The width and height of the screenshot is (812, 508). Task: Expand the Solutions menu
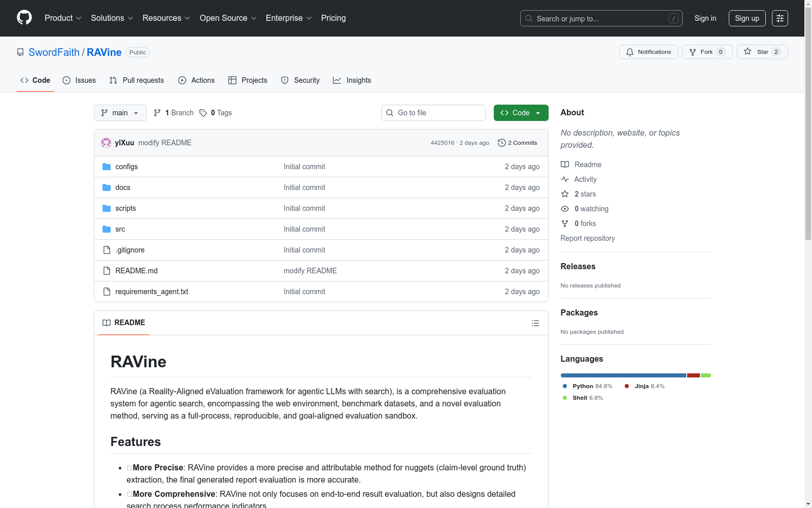(x=112, y=18)
